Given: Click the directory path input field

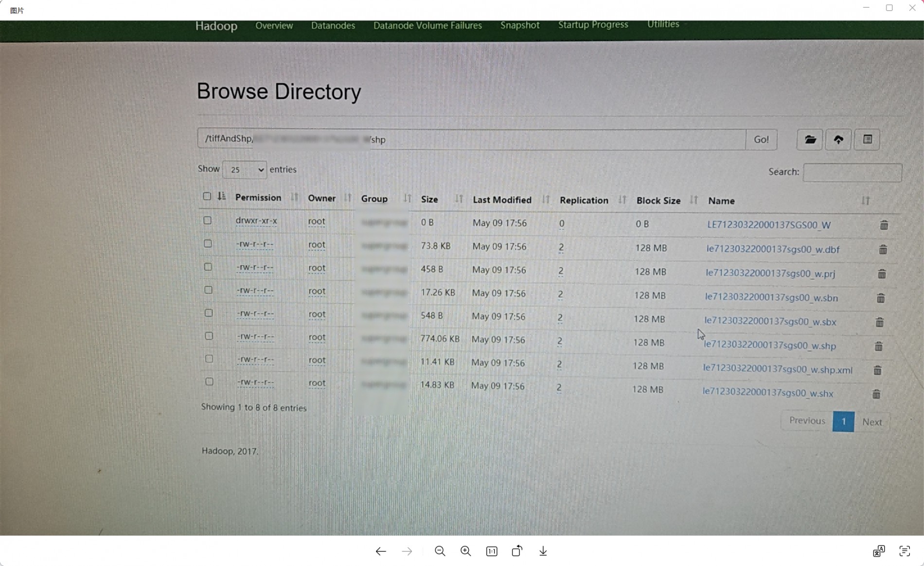Looking at the screenshot, I should [x=471, y=139].
